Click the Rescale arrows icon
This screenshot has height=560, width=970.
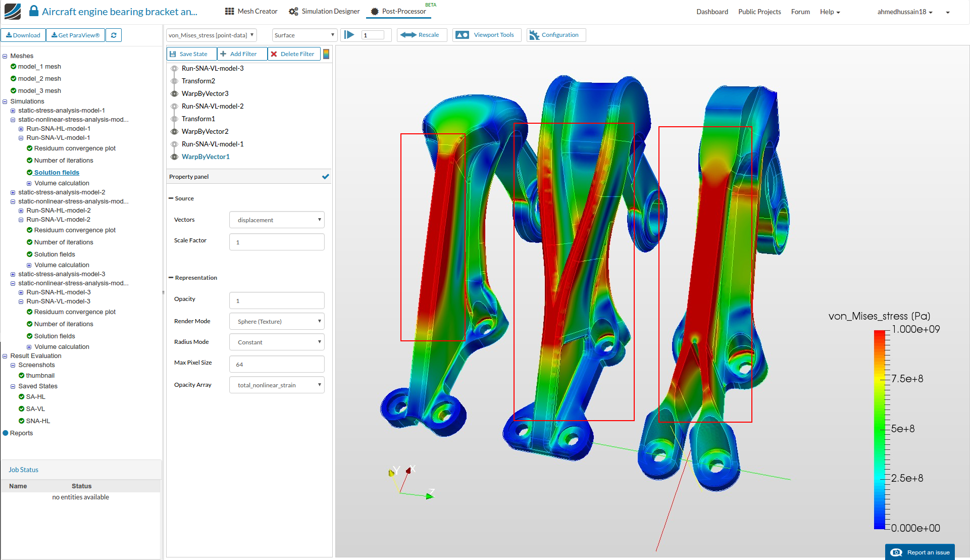408,35
